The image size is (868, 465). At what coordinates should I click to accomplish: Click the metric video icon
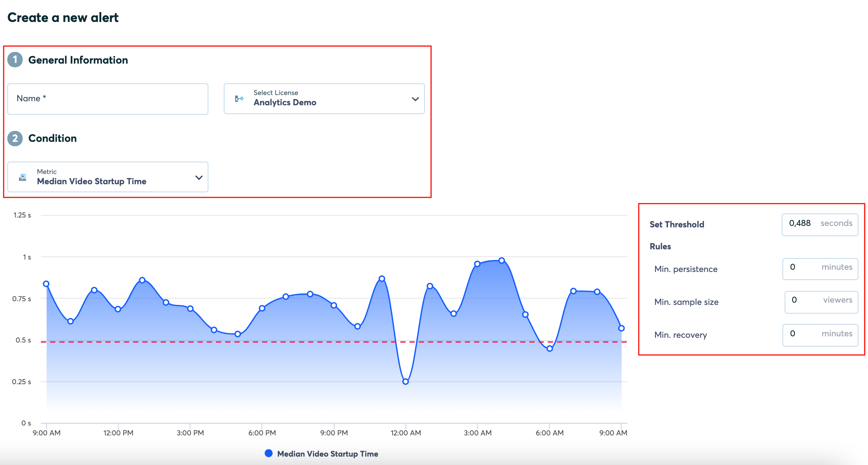coord(23,177)
